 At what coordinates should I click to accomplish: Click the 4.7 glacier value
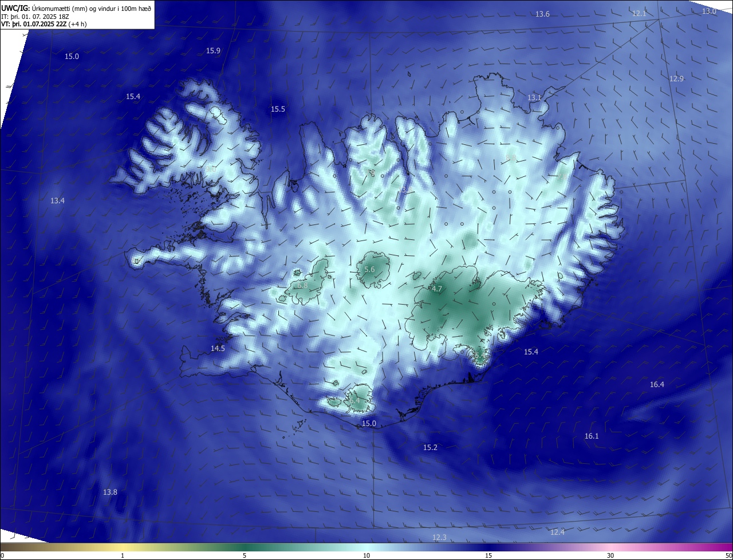437,289
